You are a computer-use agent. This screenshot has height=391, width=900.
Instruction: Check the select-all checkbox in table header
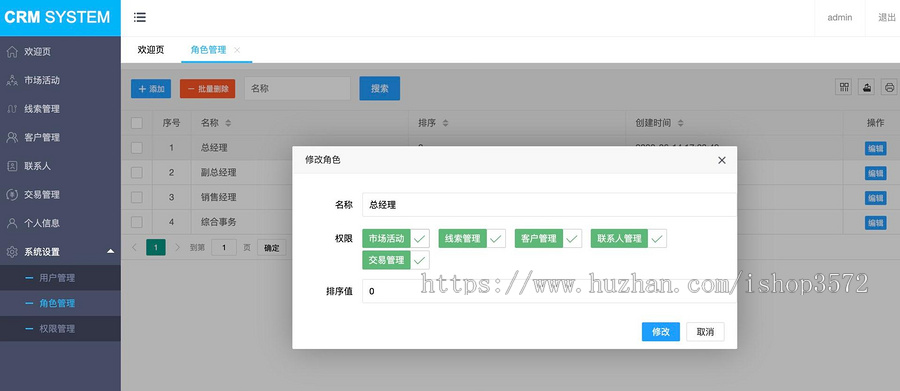tap(137, 123)
